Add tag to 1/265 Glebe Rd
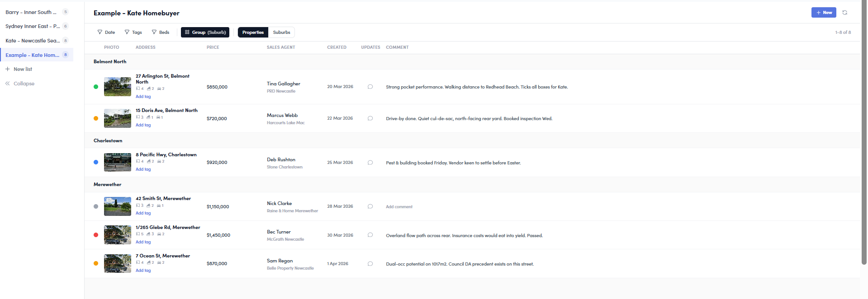The image size is (868, 299). pos(143,242)
